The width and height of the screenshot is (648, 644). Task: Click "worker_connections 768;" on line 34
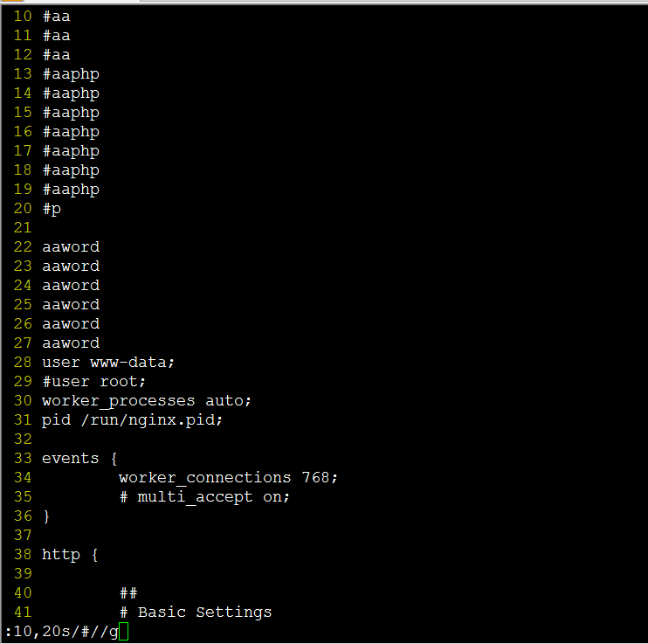click(229, 478)
